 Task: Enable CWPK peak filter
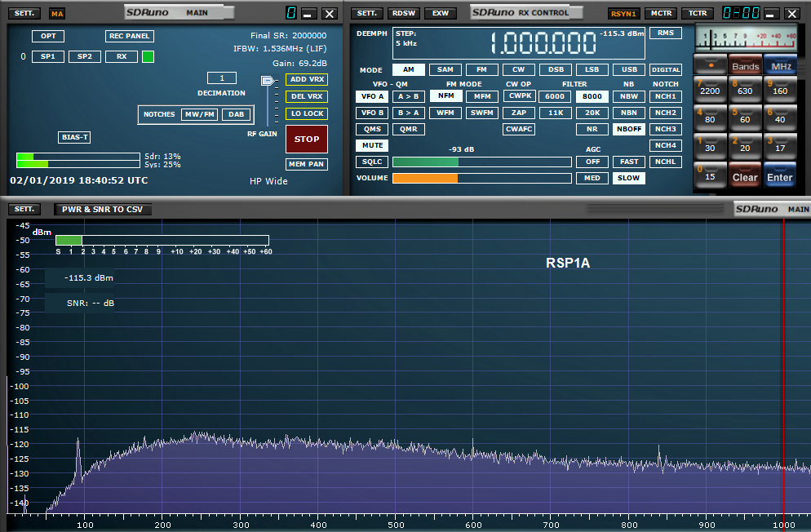click(520, 95)
